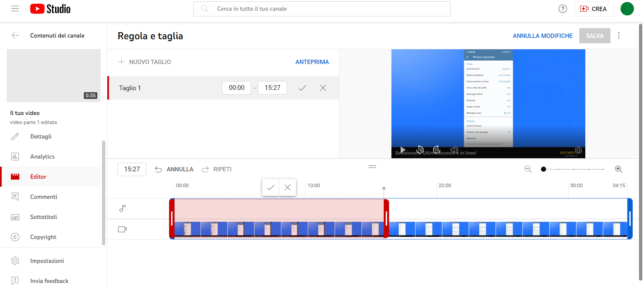Click the timeline zoom slider
The height and width of the screenshot is (288, 644).
[x=573, y=169]
